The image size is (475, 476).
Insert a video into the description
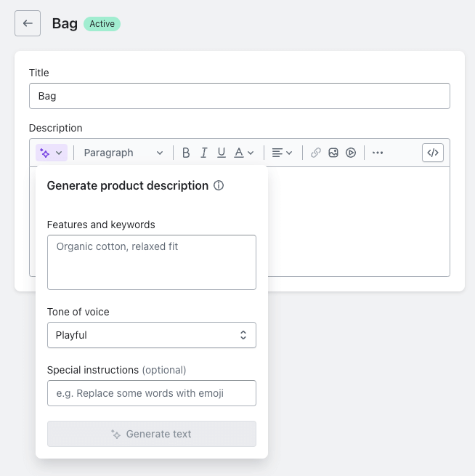(x=351, y=153)
